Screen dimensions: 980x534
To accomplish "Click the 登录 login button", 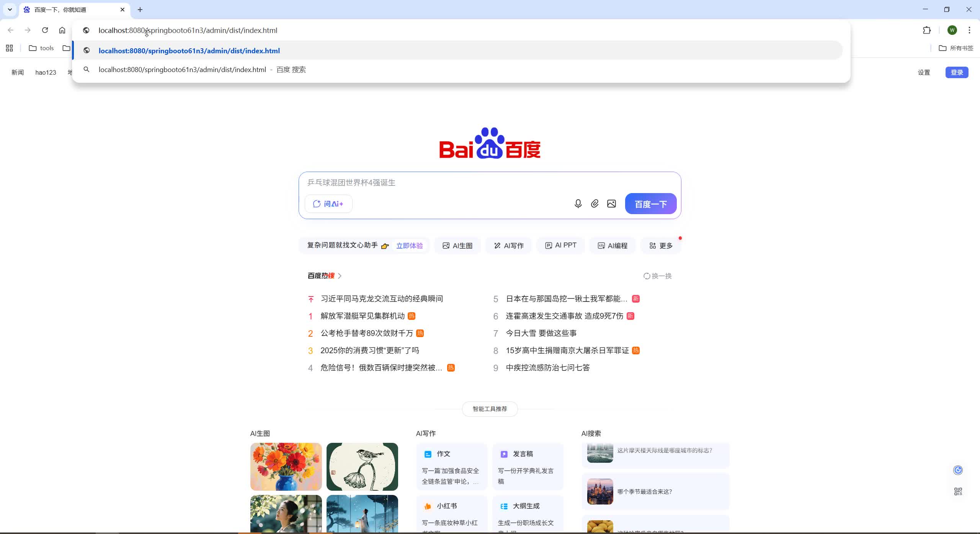I will (x=956, y=72).
